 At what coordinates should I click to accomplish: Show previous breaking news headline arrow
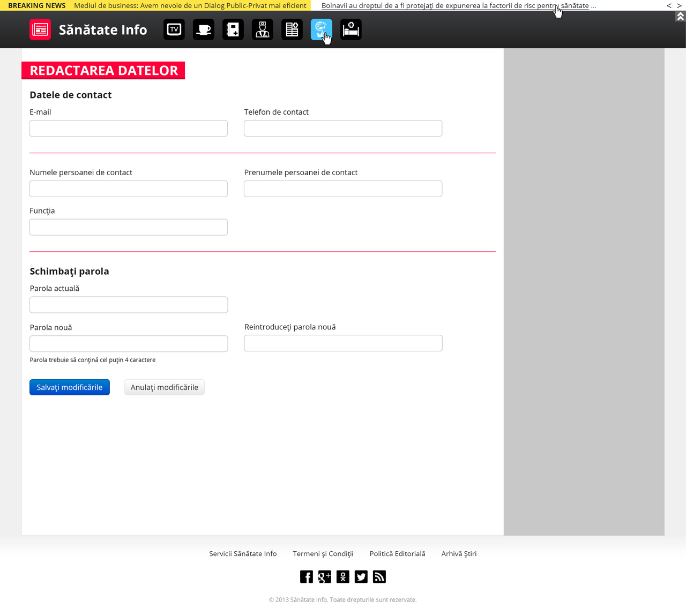pyautogui.click(x=669, y=5)
